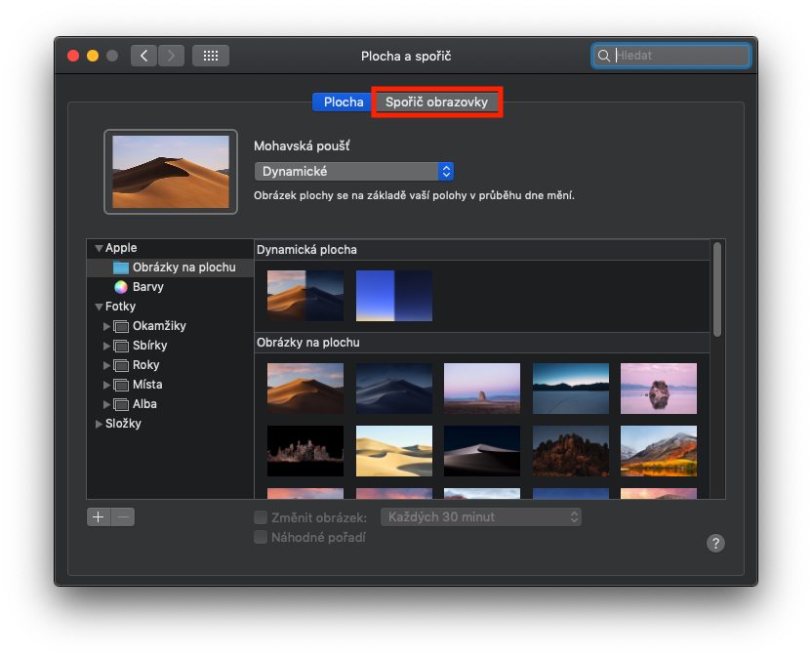
Task: Go back with the left arrow button
Action: click(x=144, y=56)
